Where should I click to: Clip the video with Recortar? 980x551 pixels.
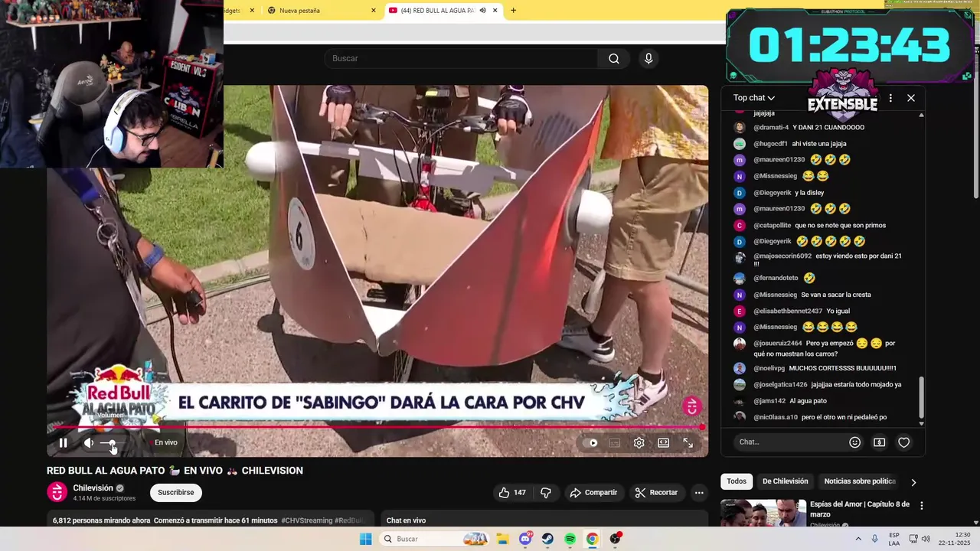[657, 492]
